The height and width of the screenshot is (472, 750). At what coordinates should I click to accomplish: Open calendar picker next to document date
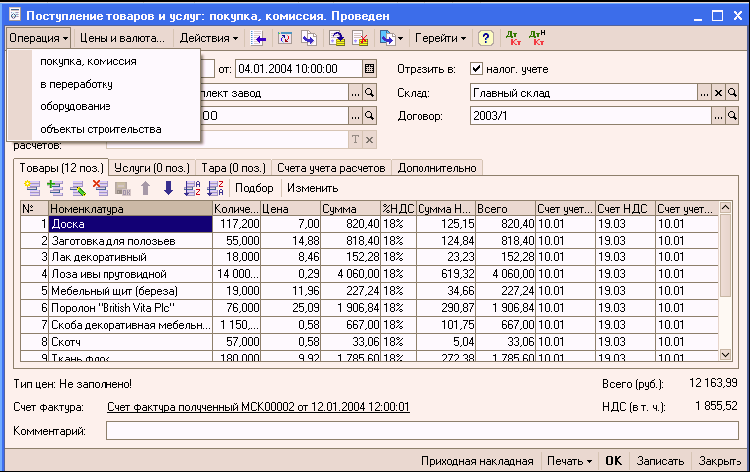coord(369,69)
